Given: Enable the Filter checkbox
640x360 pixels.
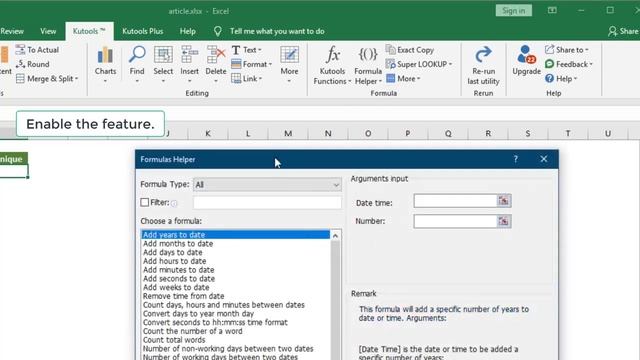Looking at the screenshot, I should tap(144, 202).
